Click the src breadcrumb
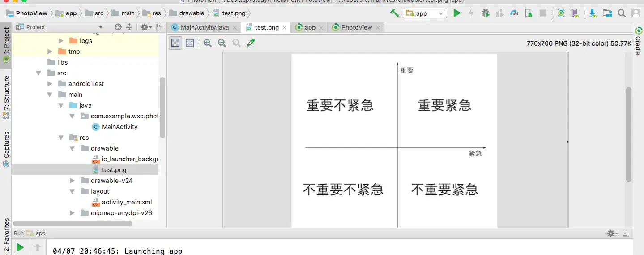 pos(94,13)
